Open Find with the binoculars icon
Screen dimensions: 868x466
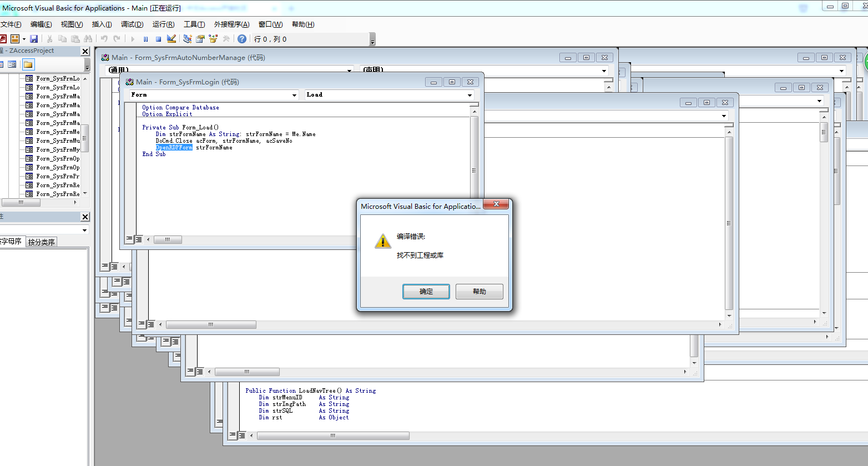[x=88, y=39]
